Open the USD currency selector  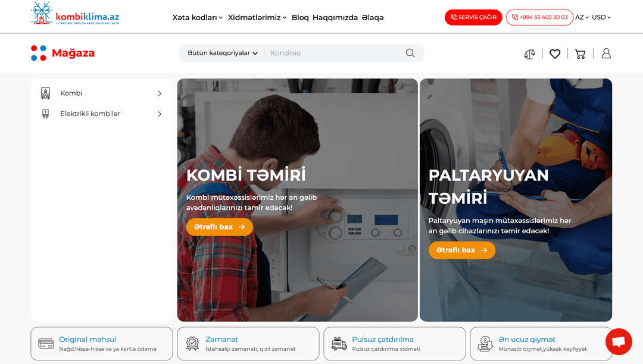point(601,17)
